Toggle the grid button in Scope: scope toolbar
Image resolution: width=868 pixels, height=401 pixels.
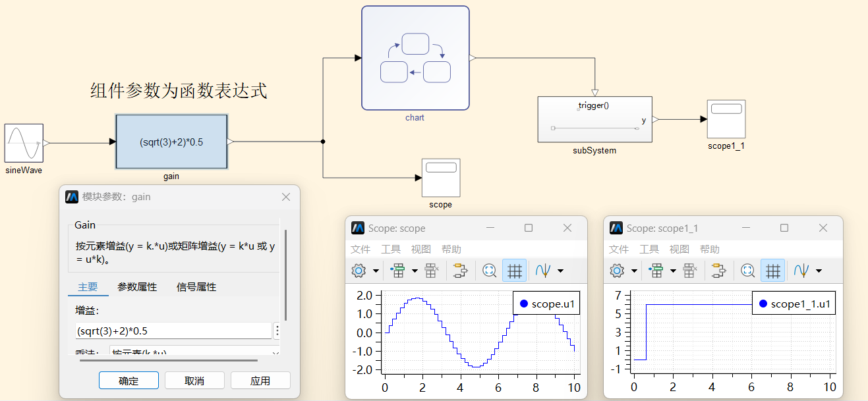pyautogui.click(x=515, y=271)
